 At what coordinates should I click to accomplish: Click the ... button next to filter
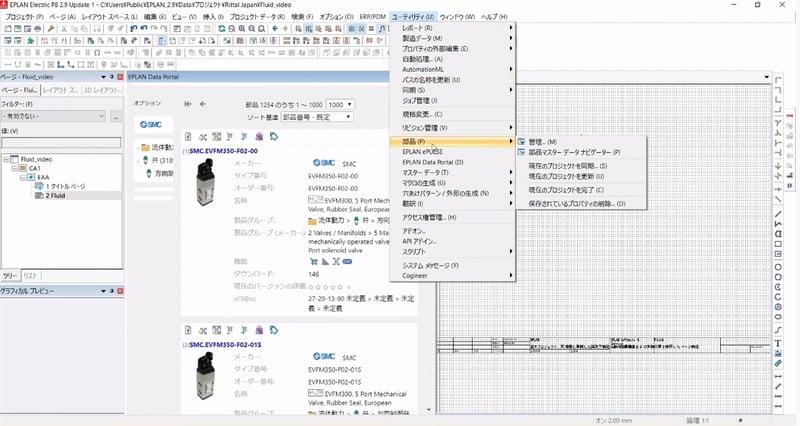116,116
